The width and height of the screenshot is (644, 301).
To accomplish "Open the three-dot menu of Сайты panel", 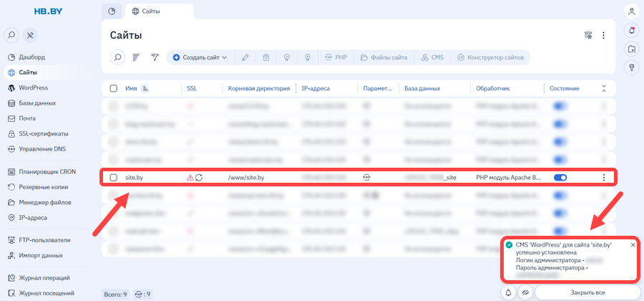I will 603,35.
